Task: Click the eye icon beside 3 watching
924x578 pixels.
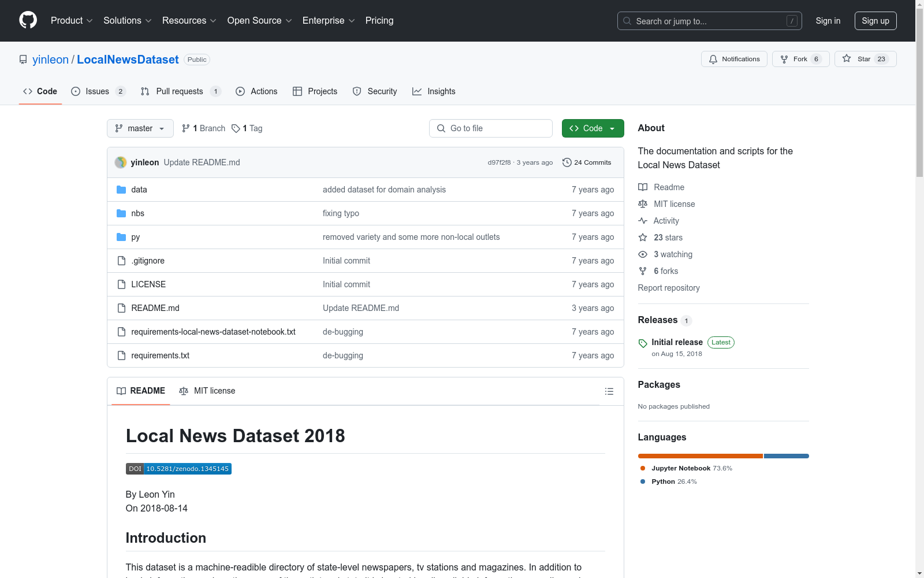Action: point(643,254)
